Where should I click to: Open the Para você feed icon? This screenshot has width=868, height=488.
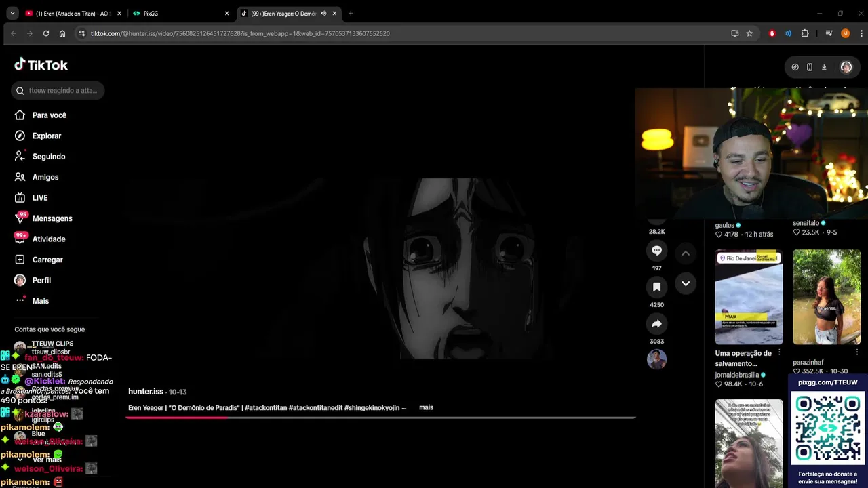click(x=20, y=115)
